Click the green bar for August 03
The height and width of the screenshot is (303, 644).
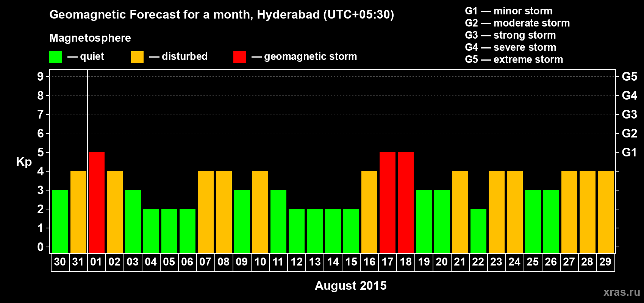point(133,221)
